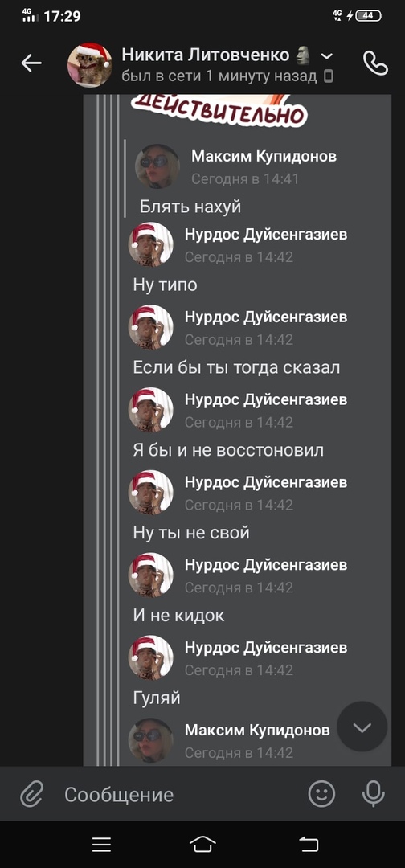Tap Нурдос avatar above 'Ну типо'
The width and height of the screenshot is (405, 868).
(x=150, y=244)
